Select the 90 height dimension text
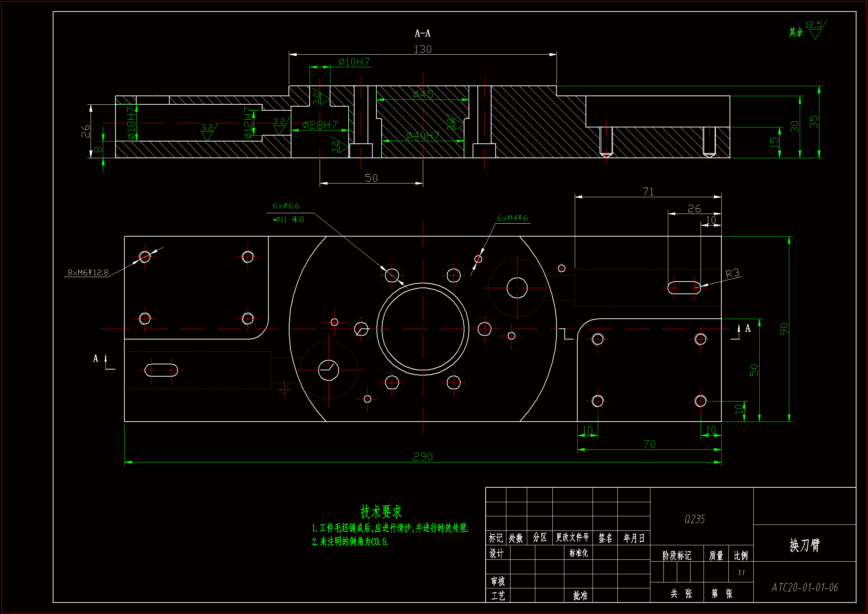This screenshot has width=868, height=614. pyautogui.click(x=784, y=329)
